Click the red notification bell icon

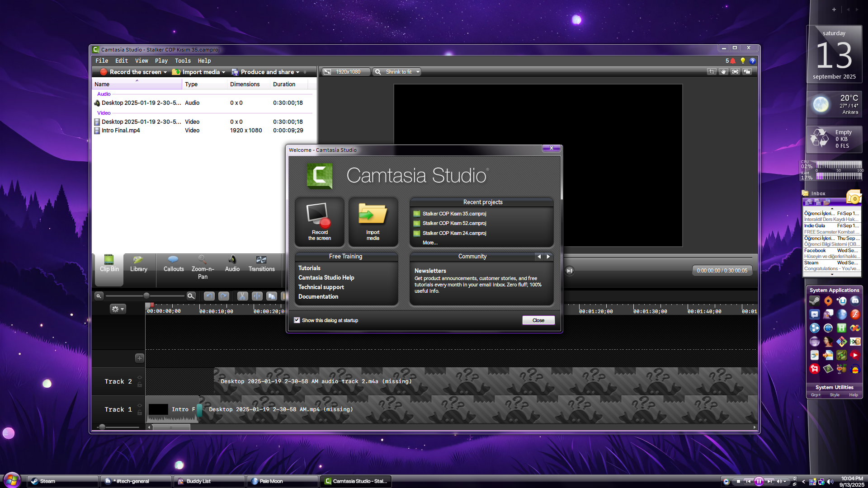[x=733, y=61]
